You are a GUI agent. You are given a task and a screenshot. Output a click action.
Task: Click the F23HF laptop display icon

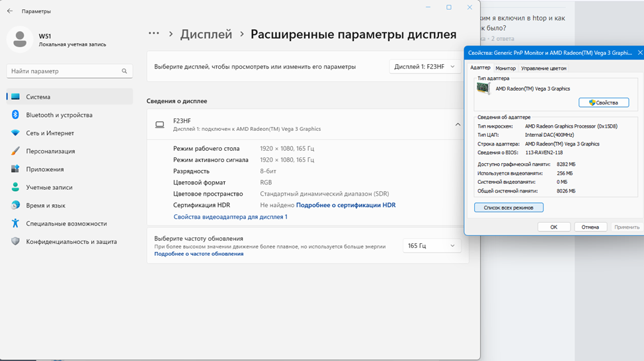click(160, 124)
